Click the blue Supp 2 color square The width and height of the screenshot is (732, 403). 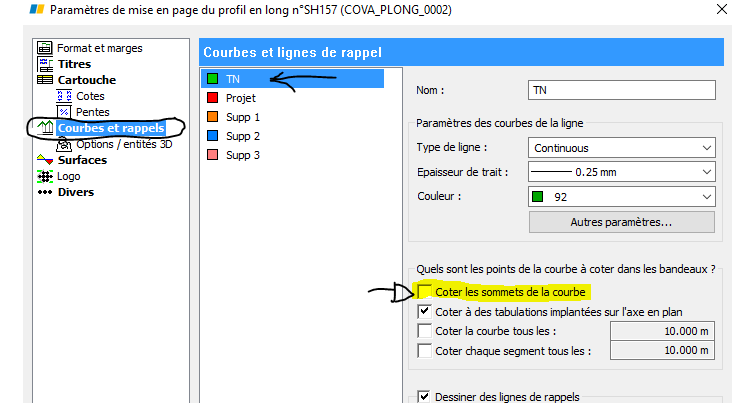point(212,136)
